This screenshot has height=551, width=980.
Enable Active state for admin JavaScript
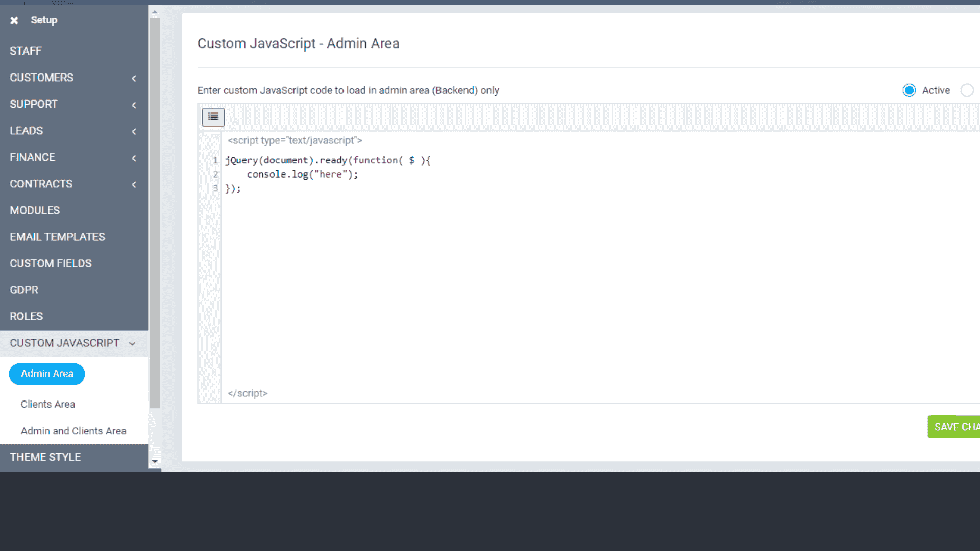tap(909, 90)
